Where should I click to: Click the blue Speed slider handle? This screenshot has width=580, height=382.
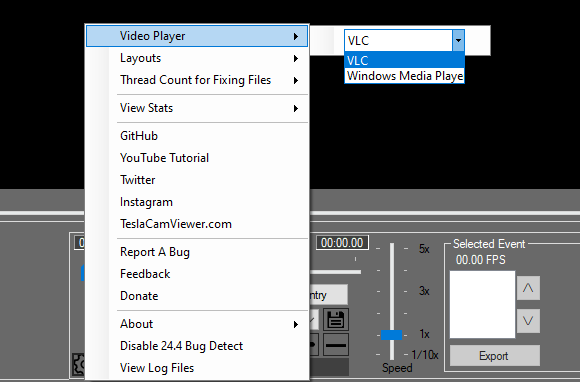click(x=392, y=335)
